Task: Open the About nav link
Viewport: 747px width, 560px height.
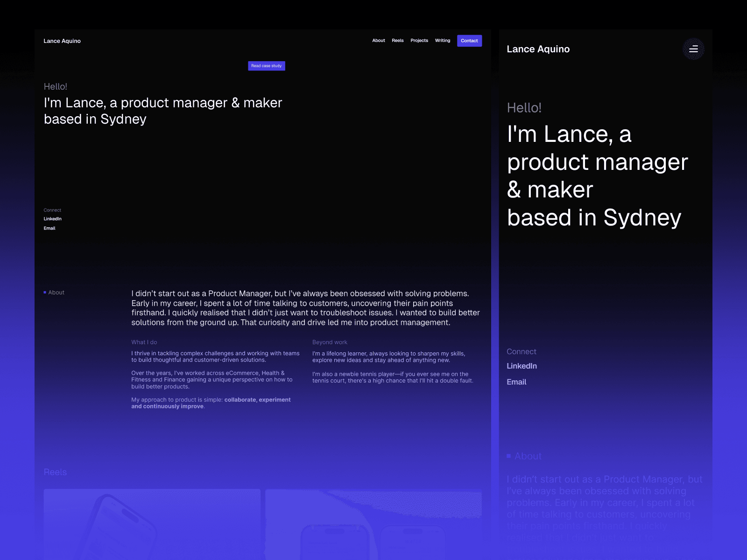Action: 379,41
